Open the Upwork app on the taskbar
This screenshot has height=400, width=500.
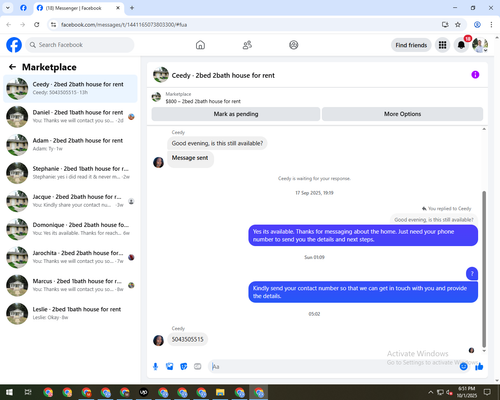click(144, 392)
